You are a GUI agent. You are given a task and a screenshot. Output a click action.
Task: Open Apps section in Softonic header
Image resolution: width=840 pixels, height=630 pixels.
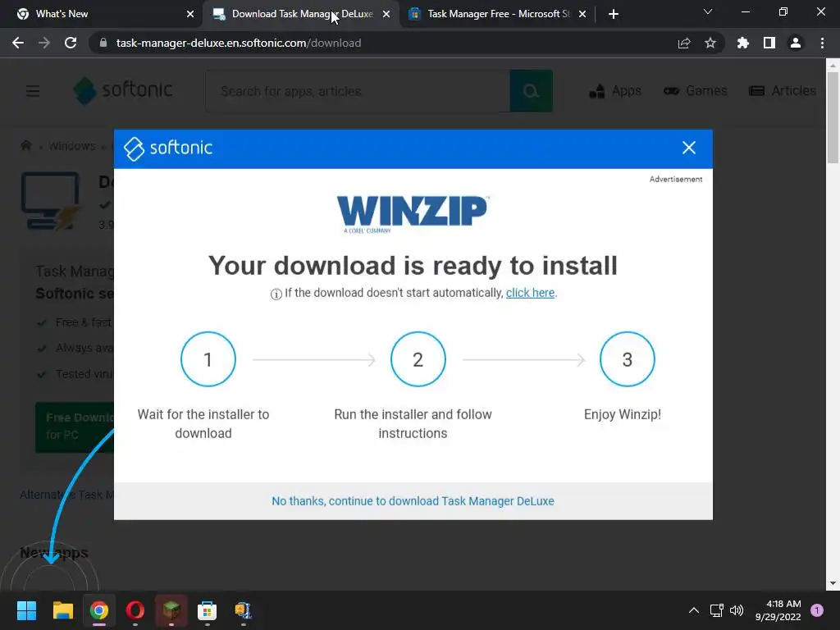coord(615,91)
